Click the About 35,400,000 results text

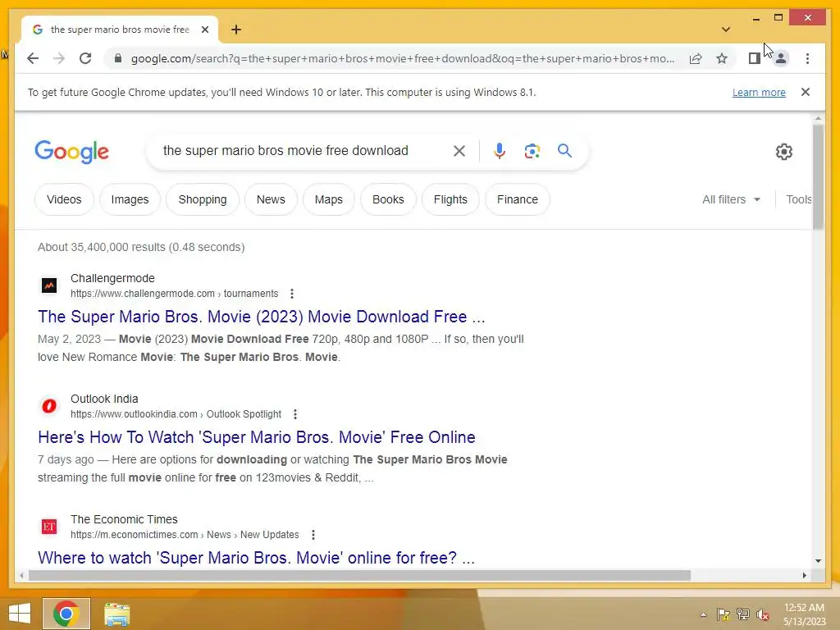(141, 247)
